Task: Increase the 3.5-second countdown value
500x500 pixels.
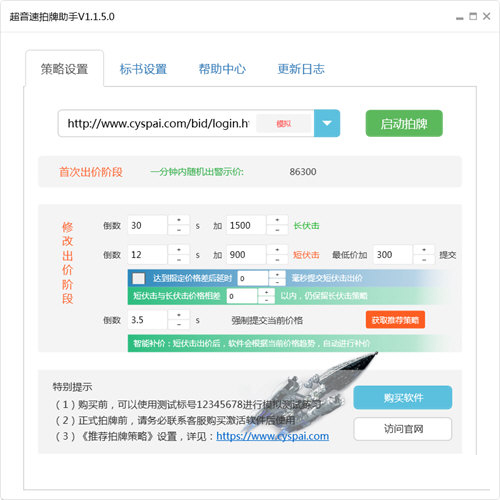Action: click(179, 315)
